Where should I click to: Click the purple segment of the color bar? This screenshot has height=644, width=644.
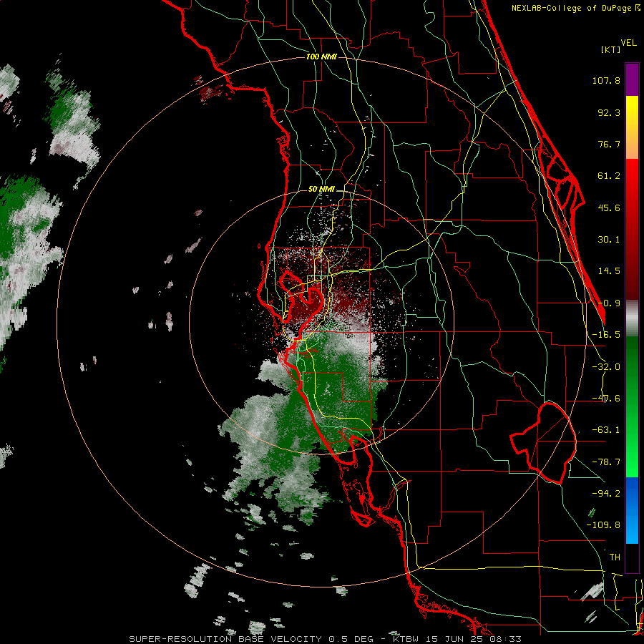[632, 79]
